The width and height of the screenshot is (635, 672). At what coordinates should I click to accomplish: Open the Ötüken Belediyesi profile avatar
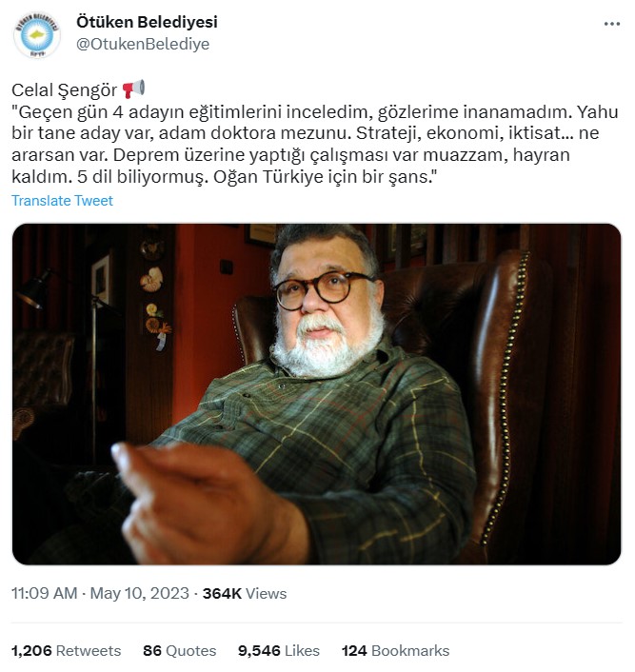(37, 35)
